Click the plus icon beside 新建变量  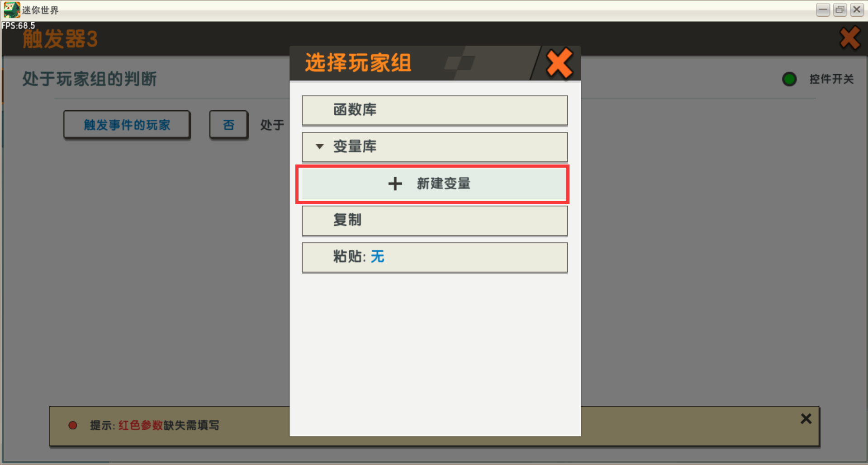[395, 183]
